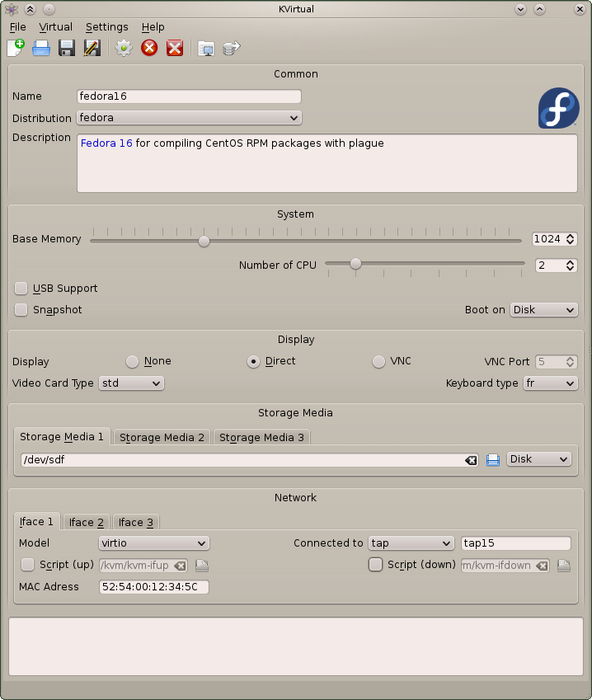Adjust the Number of CPU spinbox arrows
Screen dimensions: 592x700
(570, 265)
